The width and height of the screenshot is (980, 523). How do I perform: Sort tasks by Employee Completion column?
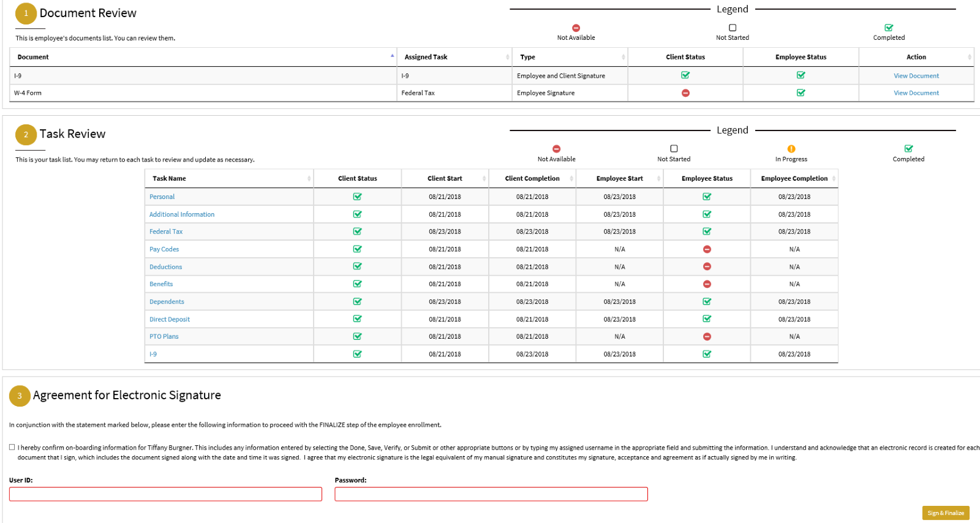coord(794,178)
